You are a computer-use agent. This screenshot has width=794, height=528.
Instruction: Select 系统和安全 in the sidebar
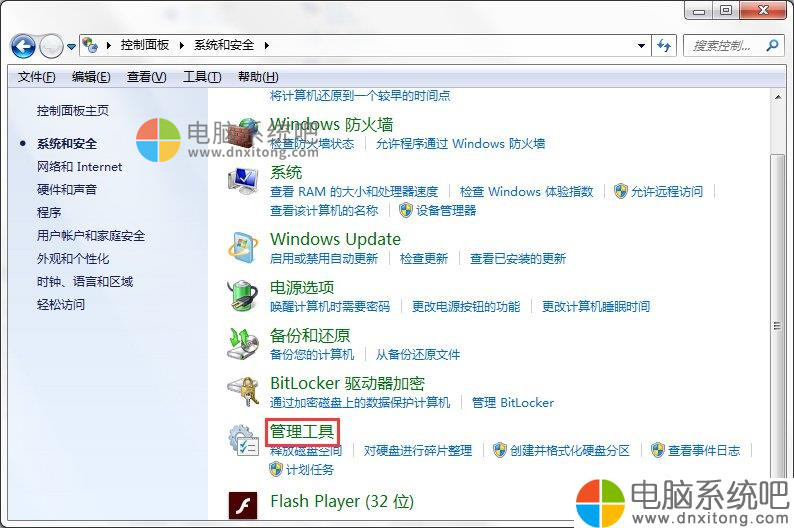pos(67,144)
